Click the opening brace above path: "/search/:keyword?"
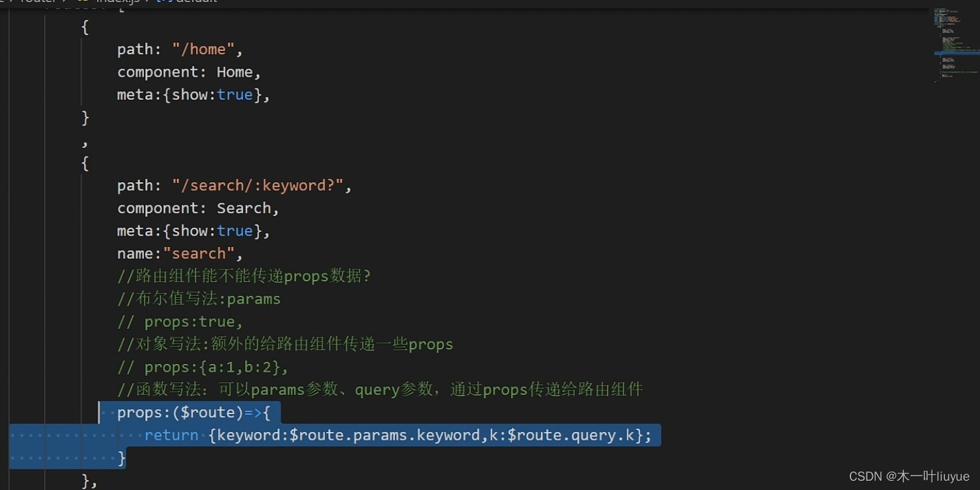 [85, 163]
